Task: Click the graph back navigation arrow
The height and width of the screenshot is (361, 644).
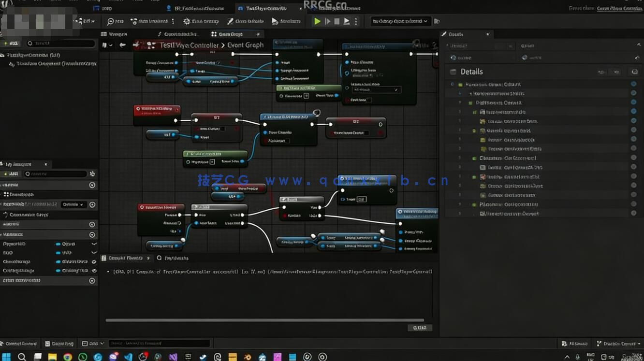Action: coord(123,45)
